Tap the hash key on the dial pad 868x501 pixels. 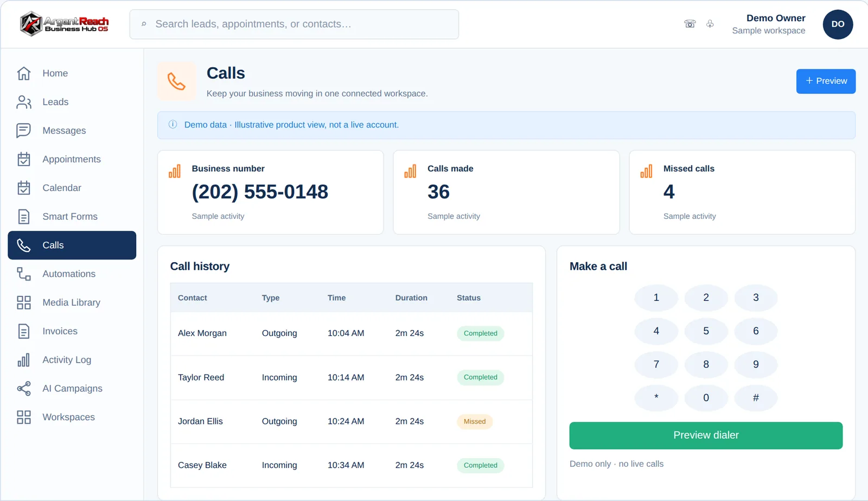pyautogui.click(x=756, y=398)
